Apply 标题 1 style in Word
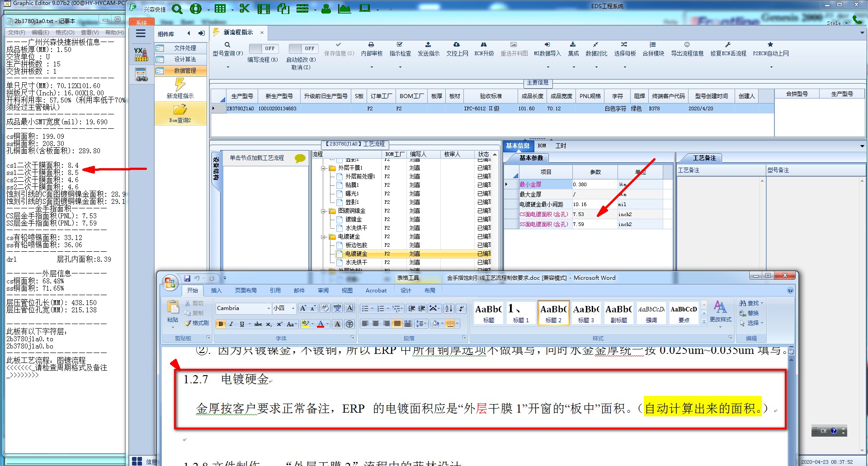The height and width of the screenshot is (466, 868). [x=521, y=313]
